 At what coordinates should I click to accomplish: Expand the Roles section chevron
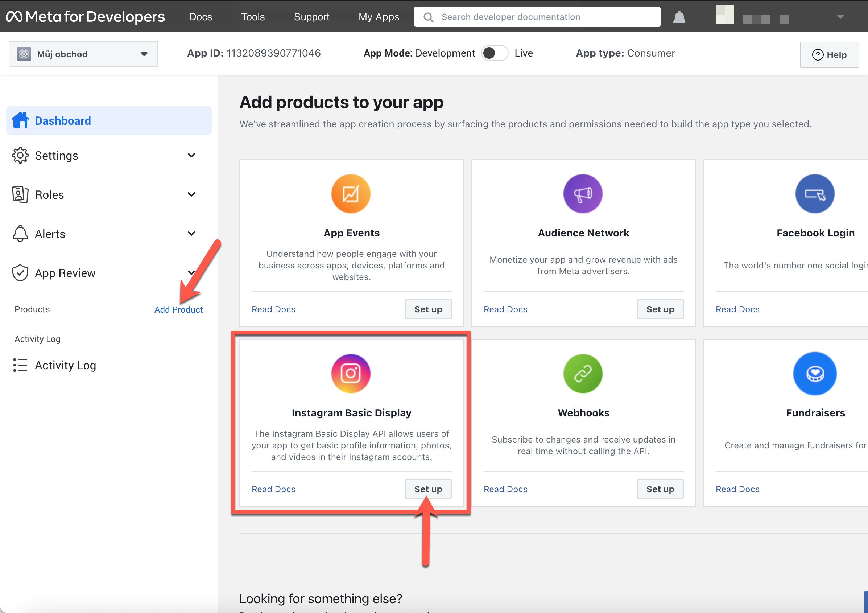click(x=191, y=194)
